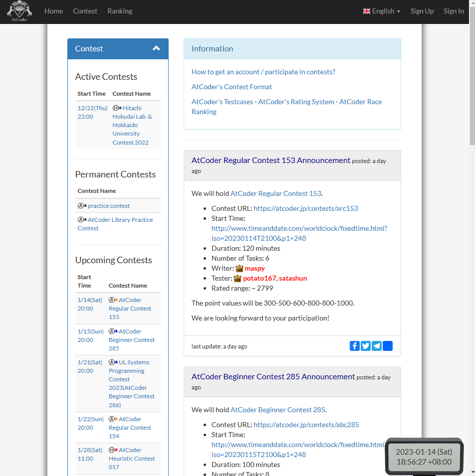Viewport: 475px width, 476px height.
Task: Open AtCoder's Testcases link
Action: [222, 102]
